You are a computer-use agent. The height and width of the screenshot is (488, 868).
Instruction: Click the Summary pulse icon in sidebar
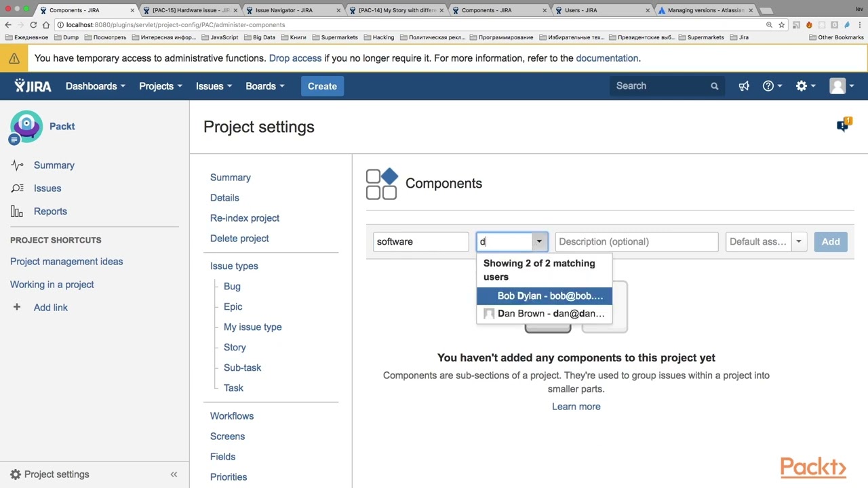[x=17, y=165]
